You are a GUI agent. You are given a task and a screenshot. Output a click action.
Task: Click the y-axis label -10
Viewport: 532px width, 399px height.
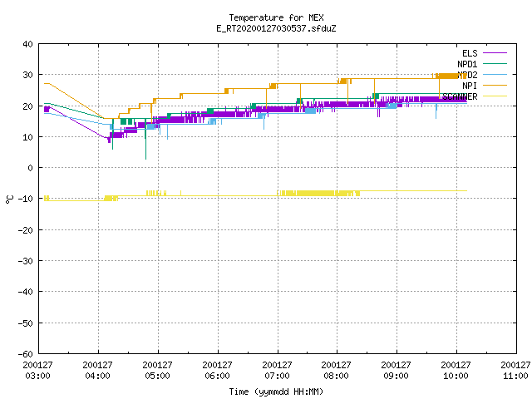[x=26, y=199]
